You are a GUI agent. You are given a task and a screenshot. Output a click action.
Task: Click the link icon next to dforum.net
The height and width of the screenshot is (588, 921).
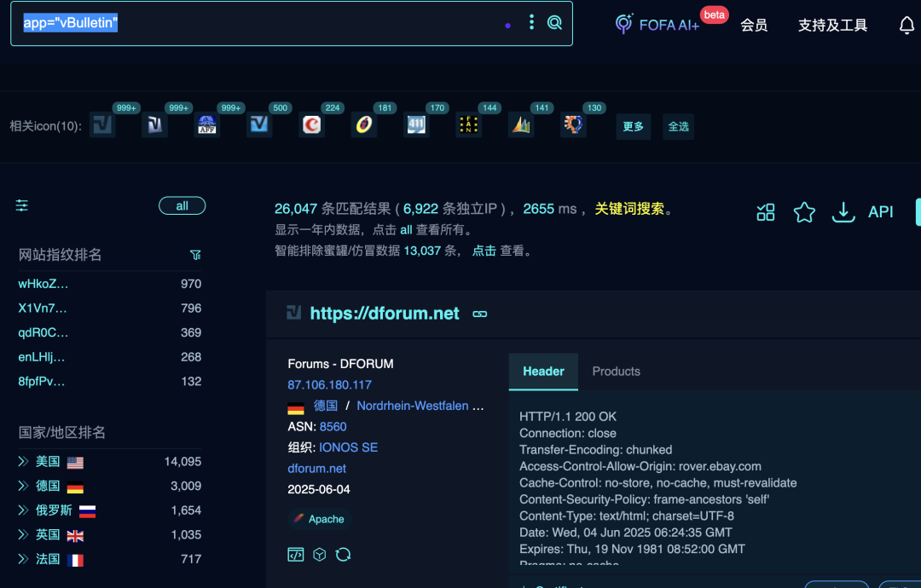tap(480, 314)
